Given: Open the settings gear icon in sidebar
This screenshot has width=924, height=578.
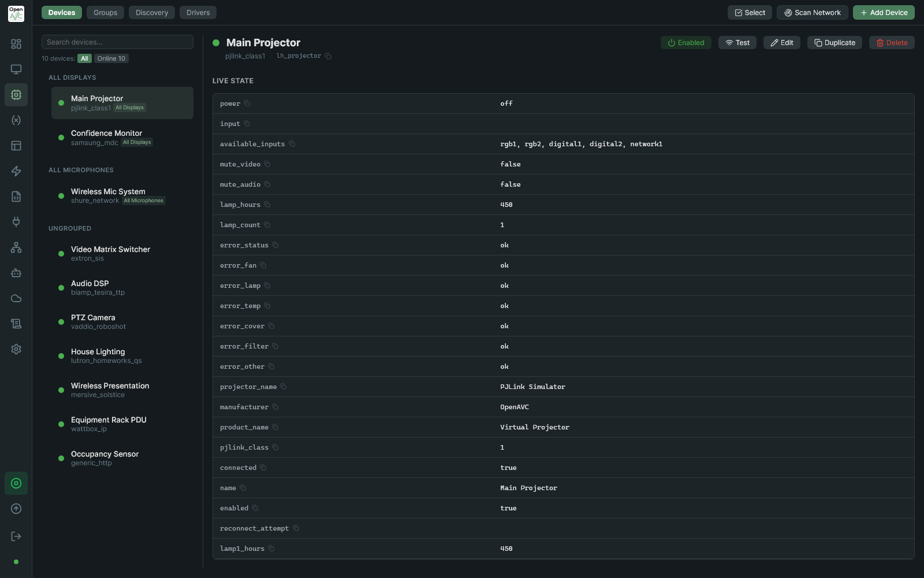Looking at the screenshot, I should click(x=16, y=349).
